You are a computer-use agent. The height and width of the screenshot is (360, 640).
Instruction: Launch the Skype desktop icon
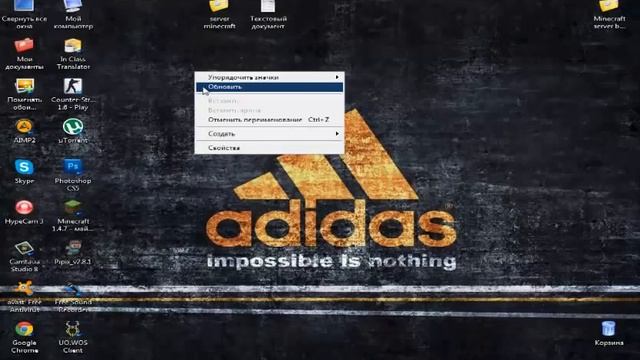click(24, 167)
